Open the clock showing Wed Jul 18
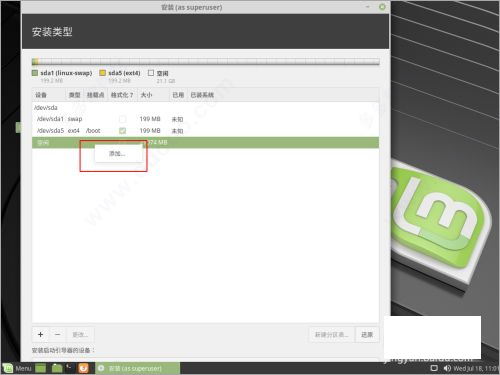This screenshot has height=375, width=500. pos(476,368)
